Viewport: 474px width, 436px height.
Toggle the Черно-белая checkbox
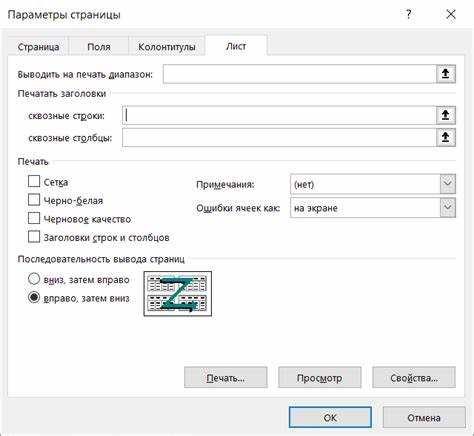coord(34,200)
